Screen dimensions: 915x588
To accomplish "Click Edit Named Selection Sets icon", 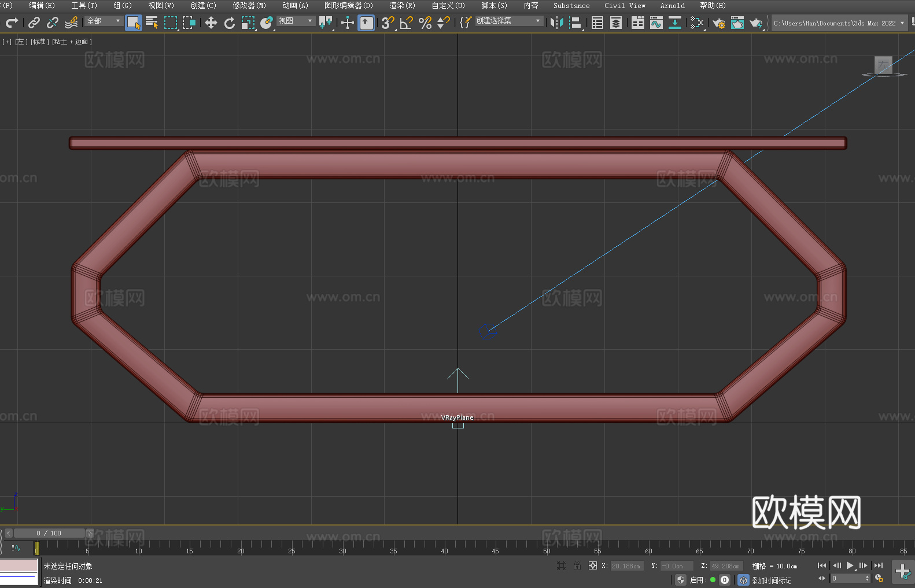I will 466,23.
